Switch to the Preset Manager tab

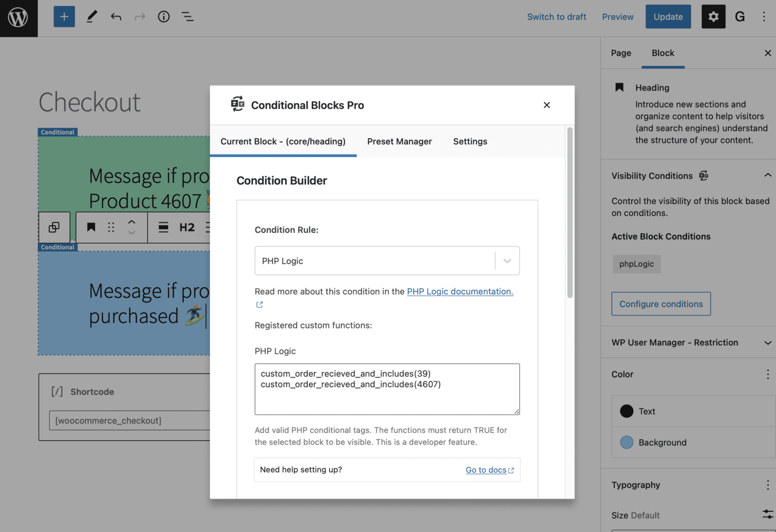[x=400, y=141]
